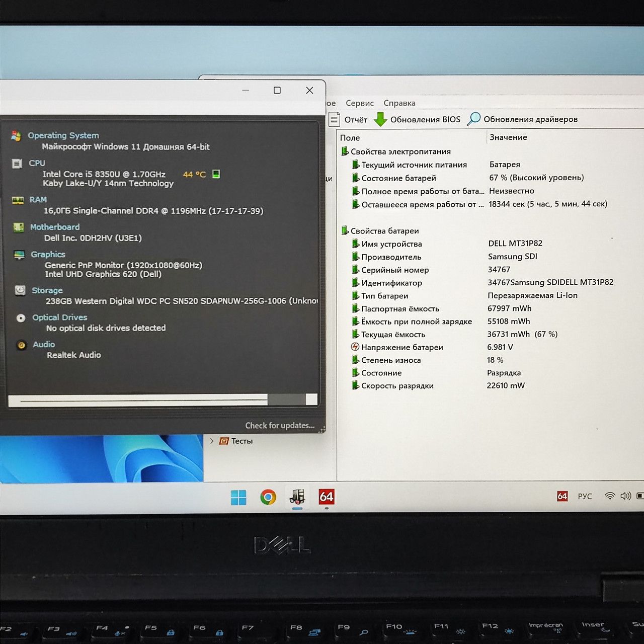The height and width of the screenshot is (644, 644).
Task: Click the Поле column header in AIDA64
Action: 350,138
